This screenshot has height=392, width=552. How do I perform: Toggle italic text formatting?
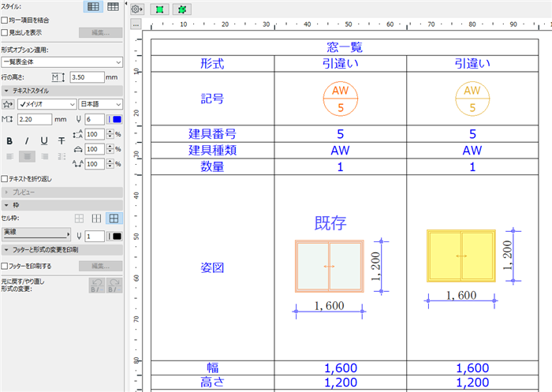coord(27,141)
